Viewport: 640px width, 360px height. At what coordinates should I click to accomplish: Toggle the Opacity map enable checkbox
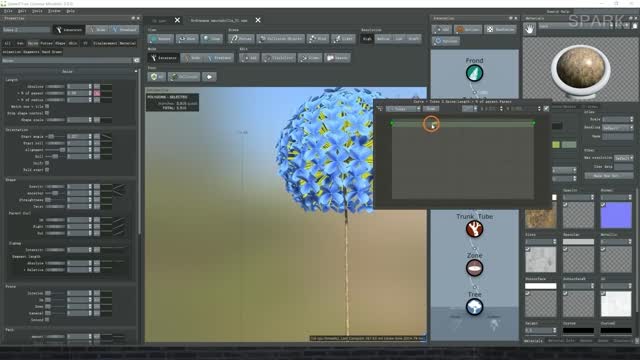pyautogui.click(x=565, y=204)
